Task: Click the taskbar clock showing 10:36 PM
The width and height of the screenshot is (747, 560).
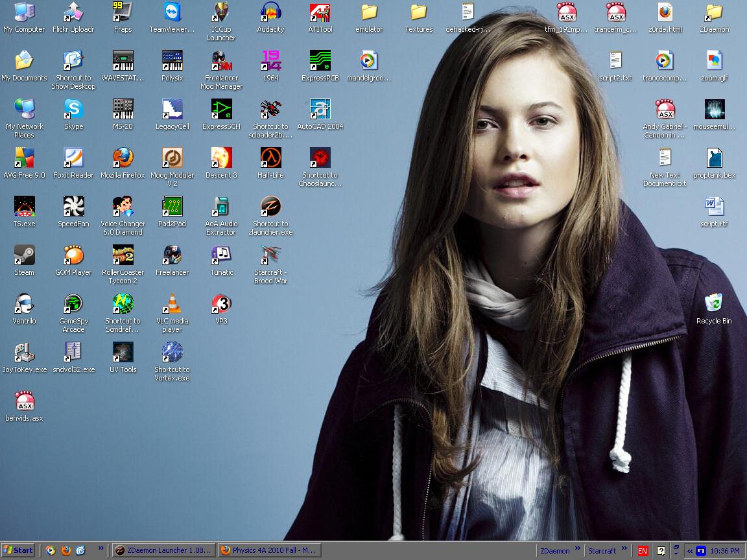Action: click(x=724, y=551)
